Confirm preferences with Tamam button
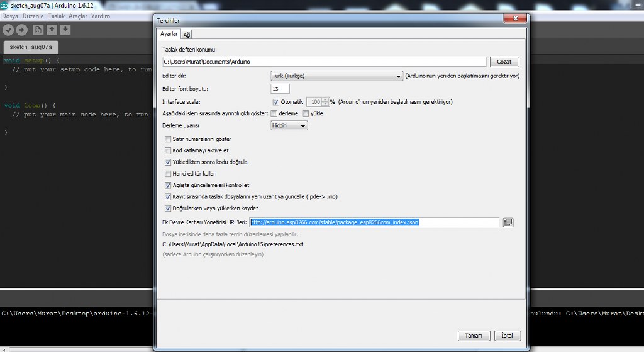644x352 pixels. pyautogui.click(x=474, y=336)
